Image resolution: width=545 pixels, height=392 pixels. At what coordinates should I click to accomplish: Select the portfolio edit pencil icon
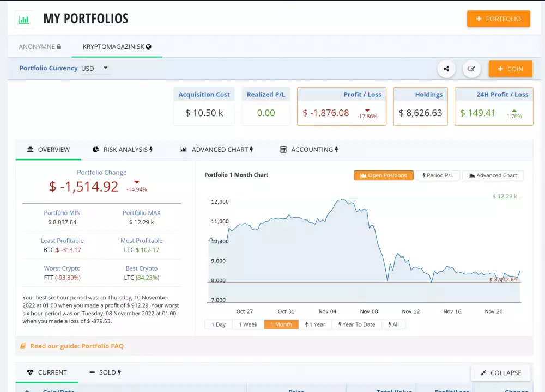click(x=471, y=69)
